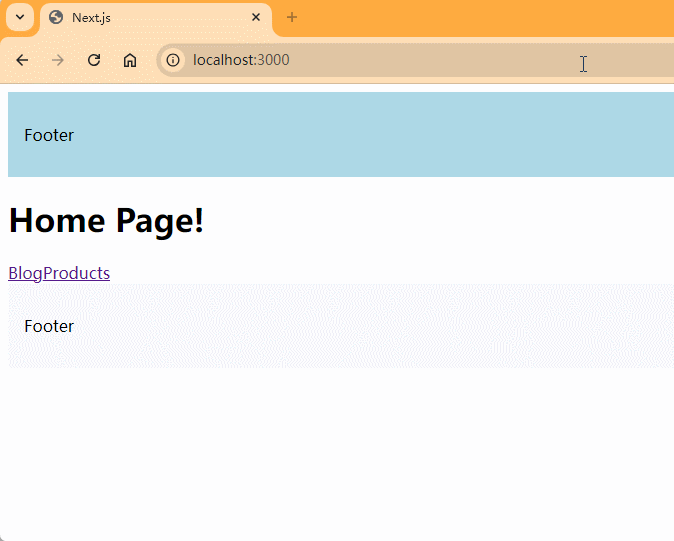The height and width of the screenshot is (541, 674).
Task: Select the Next.js browser tab
Action: tap(150, 18)
